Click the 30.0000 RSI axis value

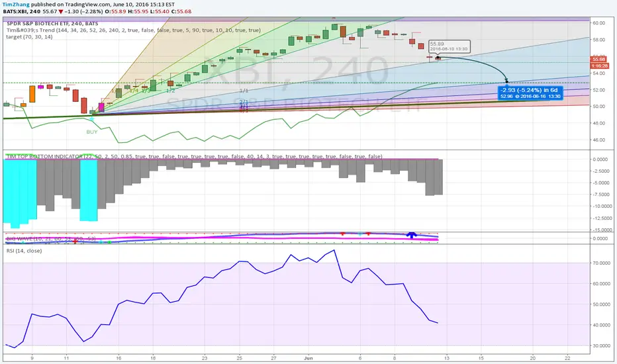tap(602, 345)
